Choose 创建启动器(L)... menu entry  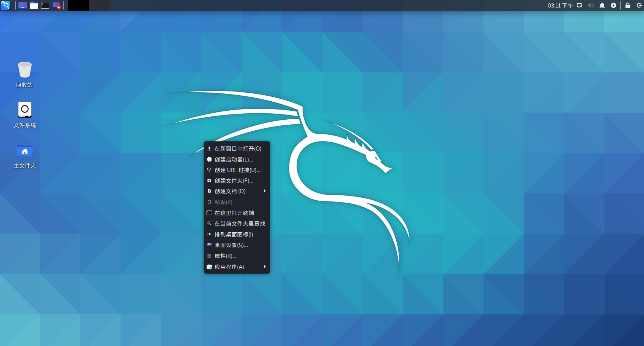click(x=237, y=160)
